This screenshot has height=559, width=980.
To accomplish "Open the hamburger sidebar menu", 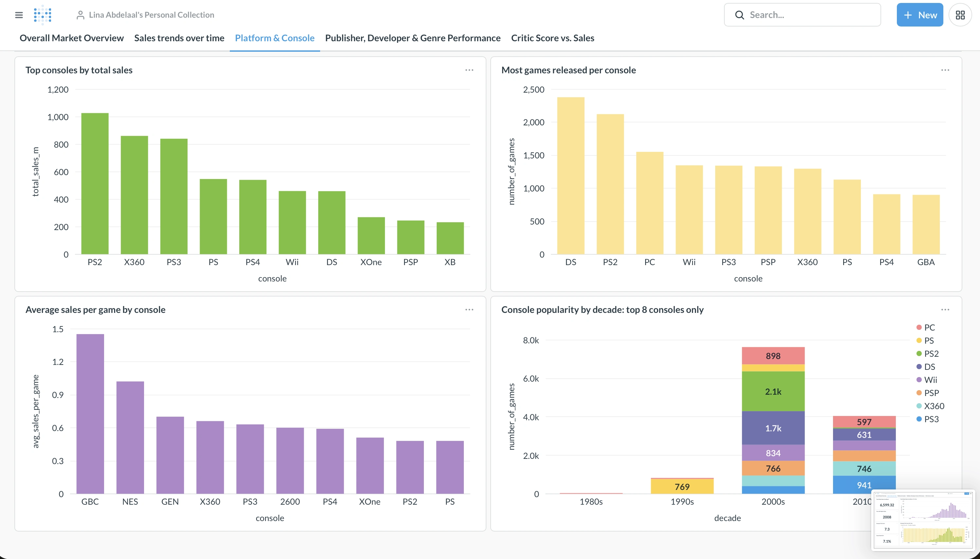I will click(x=19, y=15).
